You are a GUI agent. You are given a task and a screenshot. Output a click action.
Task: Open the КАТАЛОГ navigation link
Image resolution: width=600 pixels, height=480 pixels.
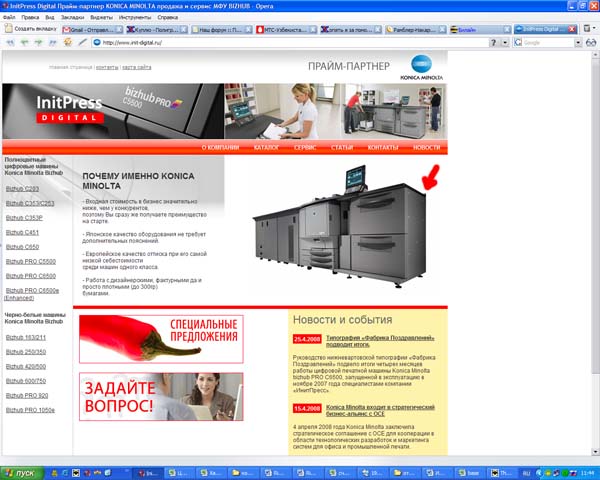(x=266, y=147)
